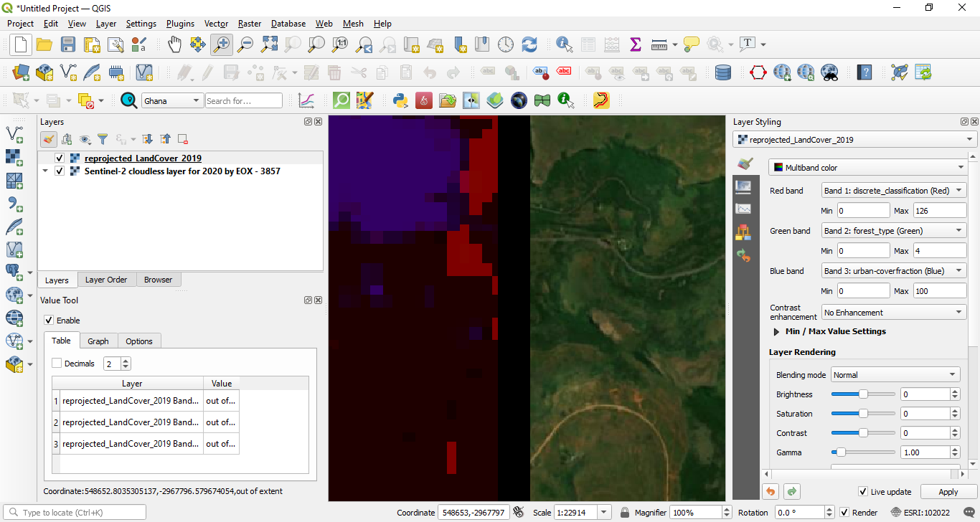Adjust the Gamma slider
The image size is (980, 522).
pyautogui.click(x=863, y=452)
